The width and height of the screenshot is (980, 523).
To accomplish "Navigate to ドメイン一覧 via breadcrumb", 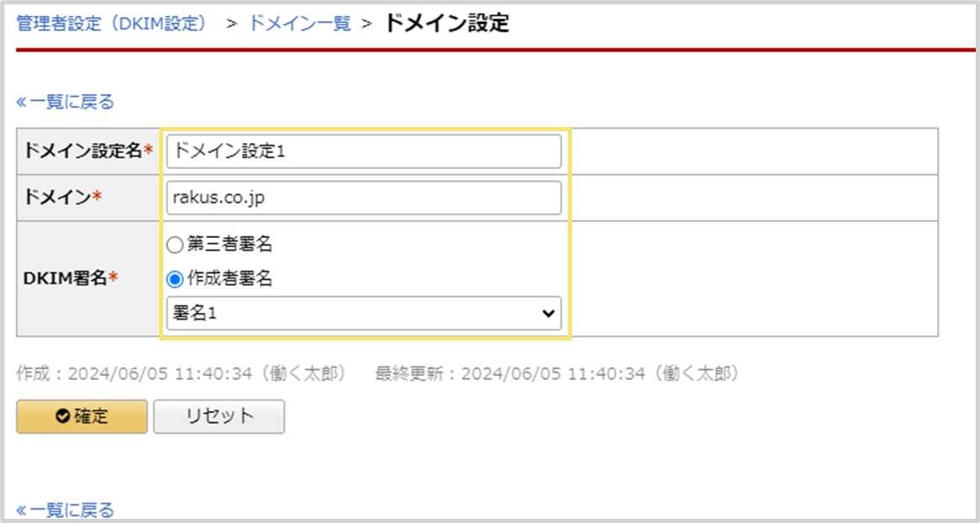I will click(299, 23).
